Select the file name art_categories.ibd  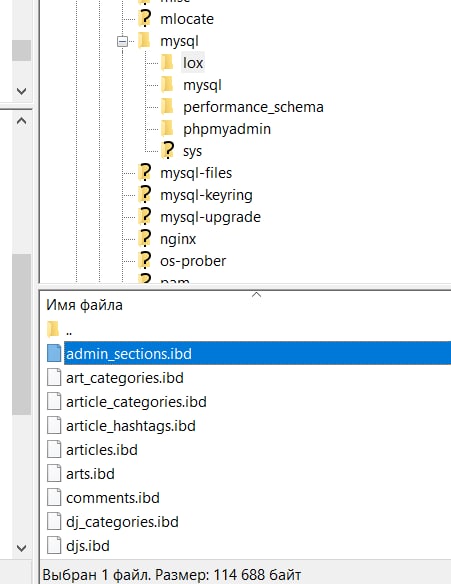(125, 378)
